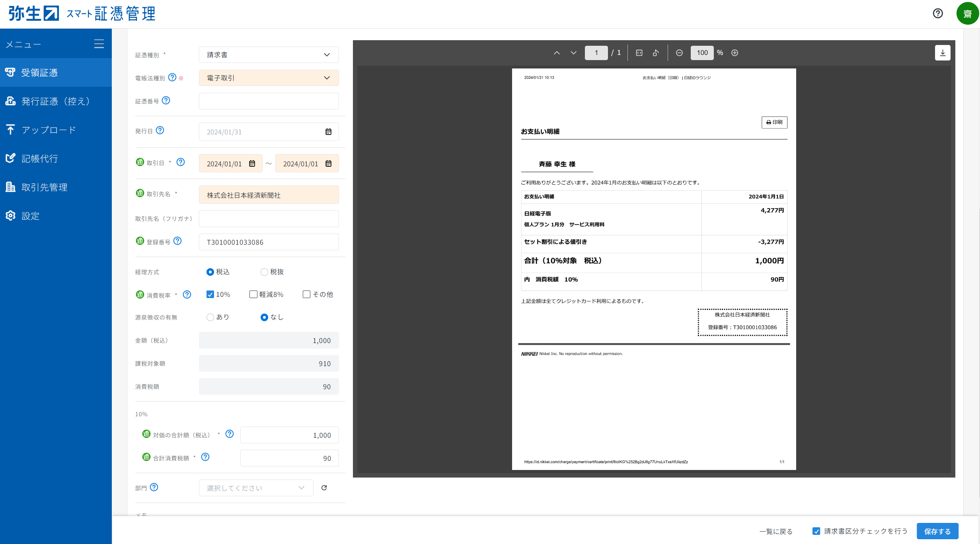The image size is (980, 544).
Task: Open the help icon in the top header
Action: click(x=938, y=14)
